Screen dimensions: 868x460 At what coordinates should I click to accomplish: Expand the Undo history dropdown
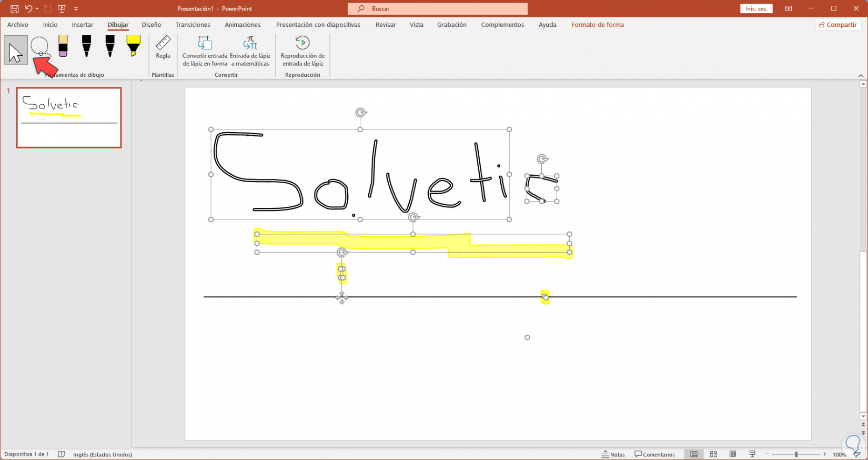coord(37,9)
